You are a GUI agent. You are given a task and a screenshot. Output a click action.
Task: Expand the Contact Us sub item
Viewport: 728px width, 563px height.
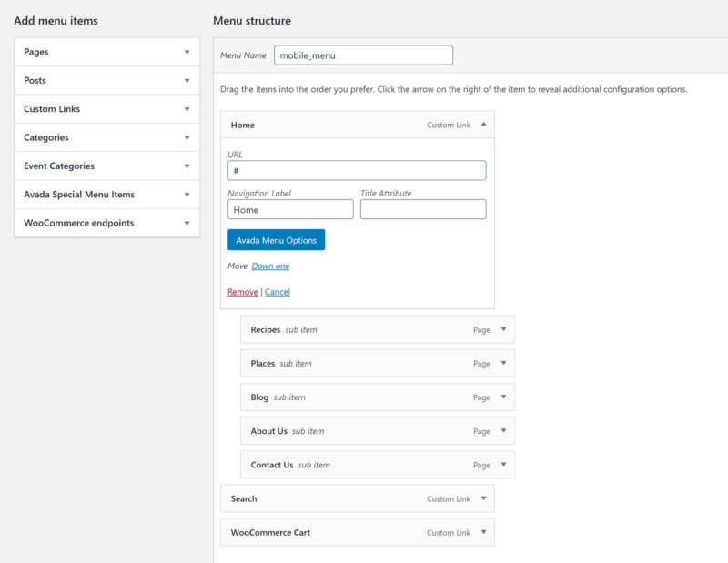tap(503, 465)
